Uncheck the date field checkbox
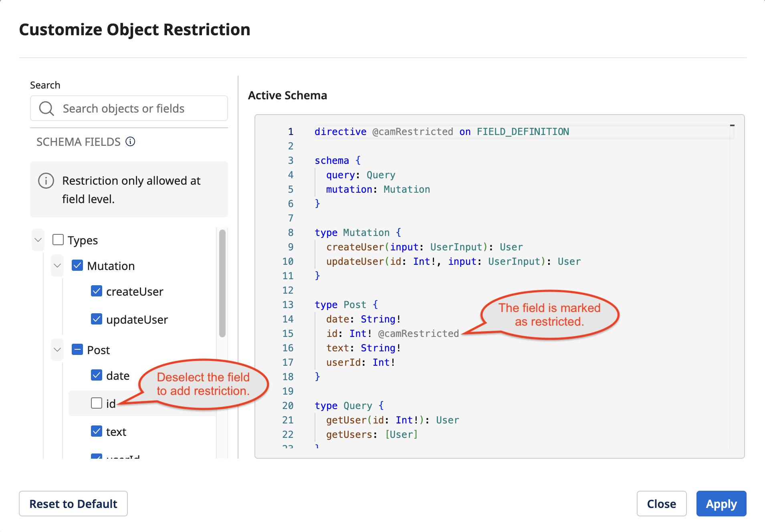Viewport: 765px width, 532px height. point(97,375)
